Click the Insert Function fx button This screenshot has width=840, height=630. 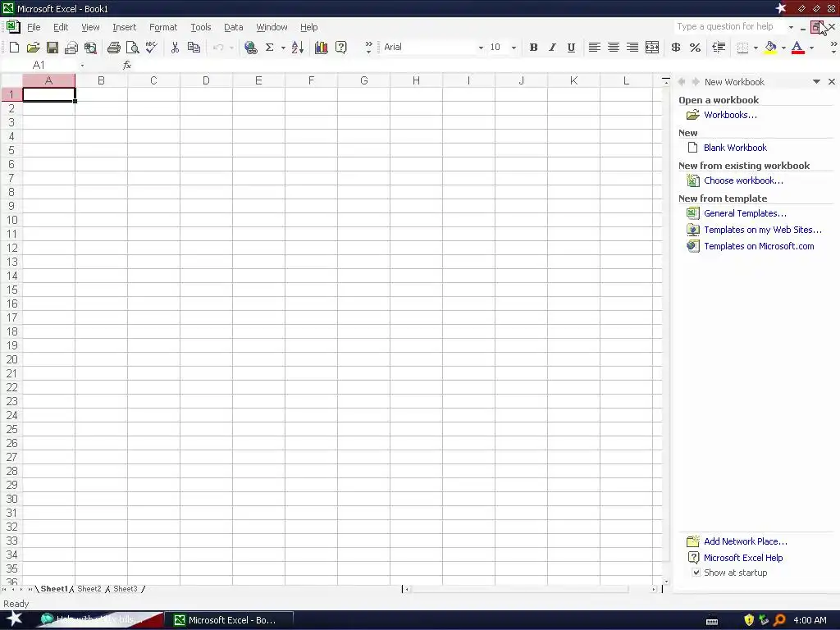[x=127, y=65]
